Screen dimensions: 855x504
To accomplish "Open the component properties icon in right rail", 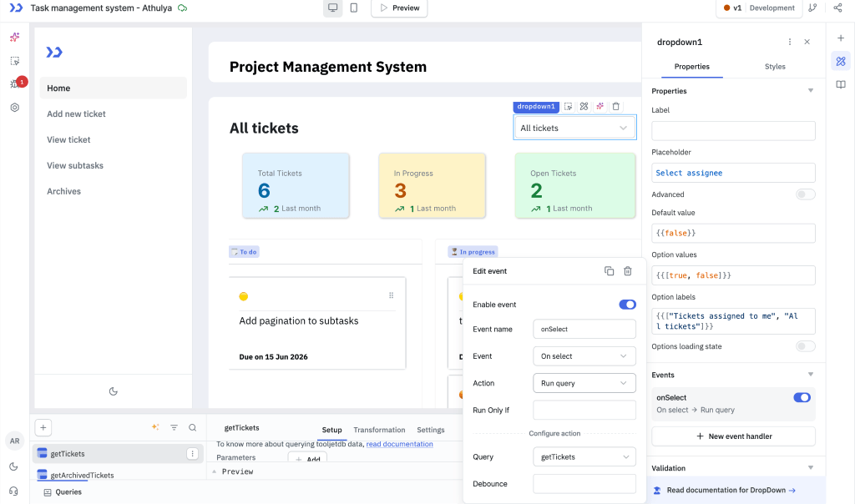I will (840, 61).
